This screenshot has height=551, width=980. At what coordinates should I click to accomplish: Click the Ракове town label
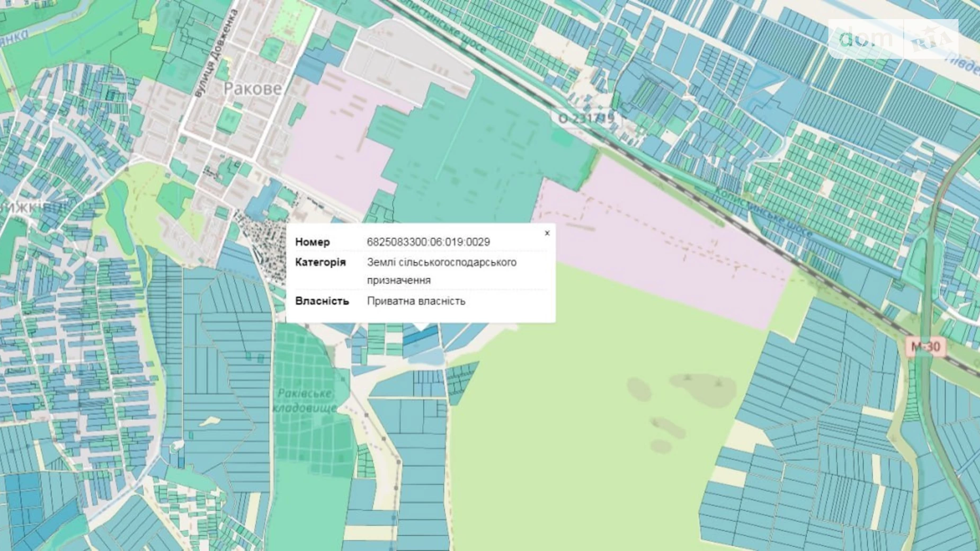click(x=252, y=88)
